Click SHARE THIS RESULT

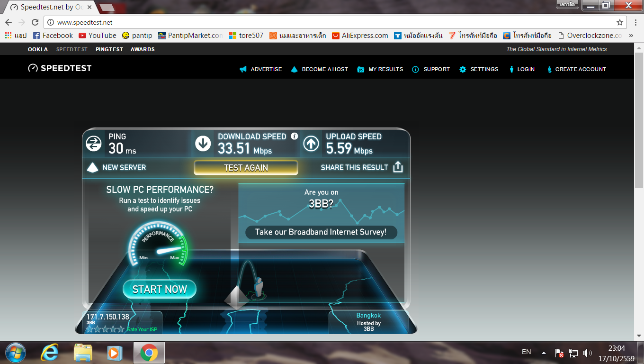[x=354, y=167]
